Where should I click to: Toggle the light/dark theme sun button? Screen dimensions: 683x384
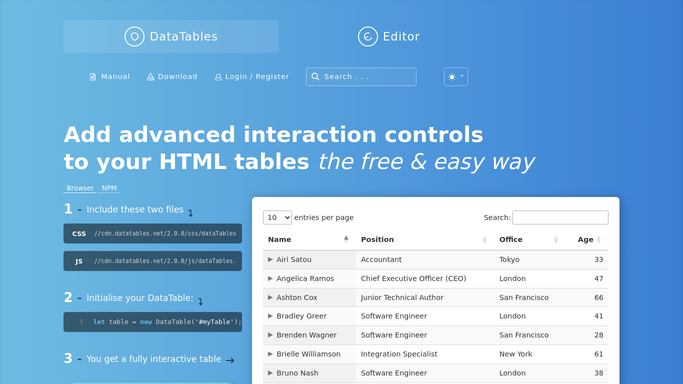click(x=456, y=77)
